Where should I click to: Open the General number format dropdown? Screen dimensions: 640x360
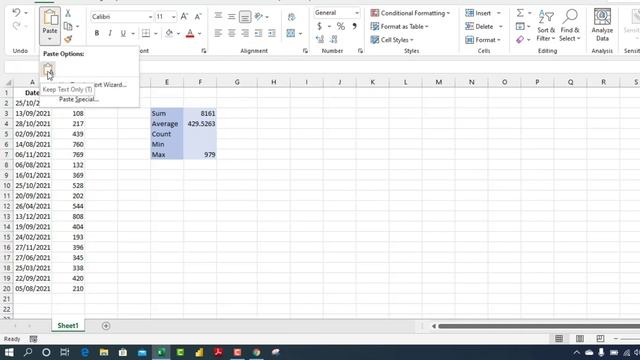pyautogui.click(x=357, y=13)
